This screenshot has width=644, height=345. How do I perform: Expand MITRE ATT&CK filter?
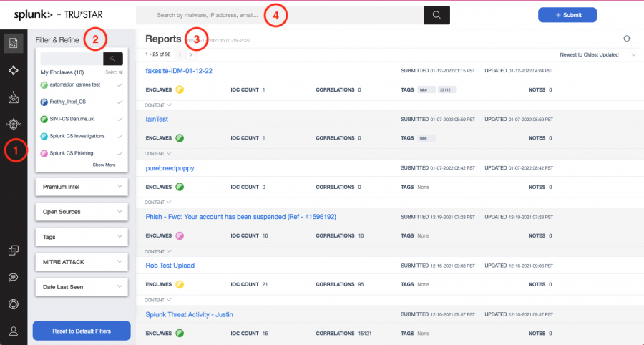click(x=82, y=262)
